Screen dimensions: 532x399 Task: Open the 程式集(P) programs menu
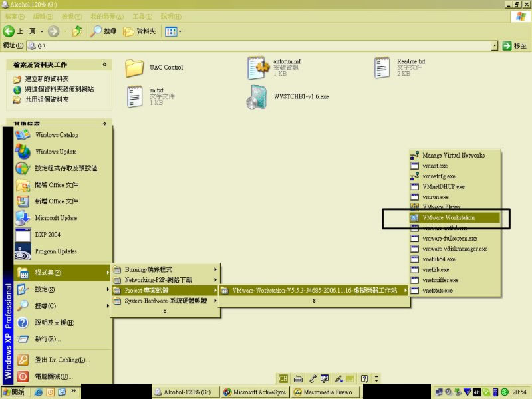tap(63, 273)
